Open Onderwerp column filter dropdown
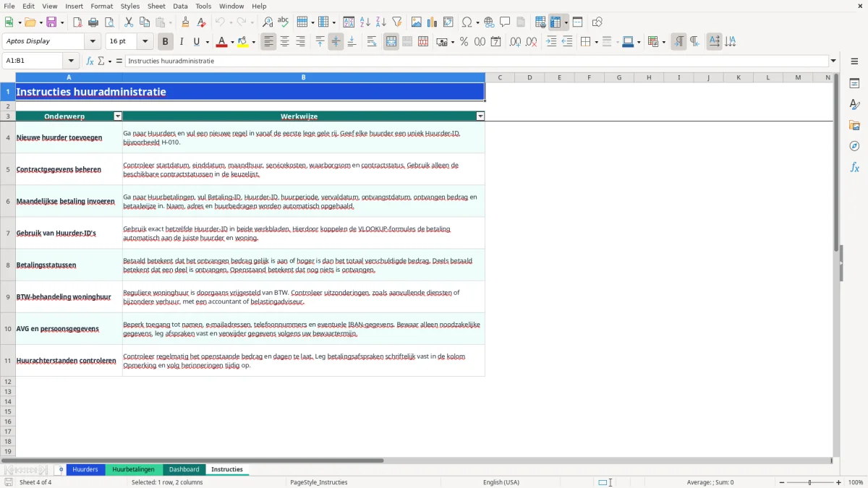The height and width of the screenshot is (488, 868). [118, 116]
